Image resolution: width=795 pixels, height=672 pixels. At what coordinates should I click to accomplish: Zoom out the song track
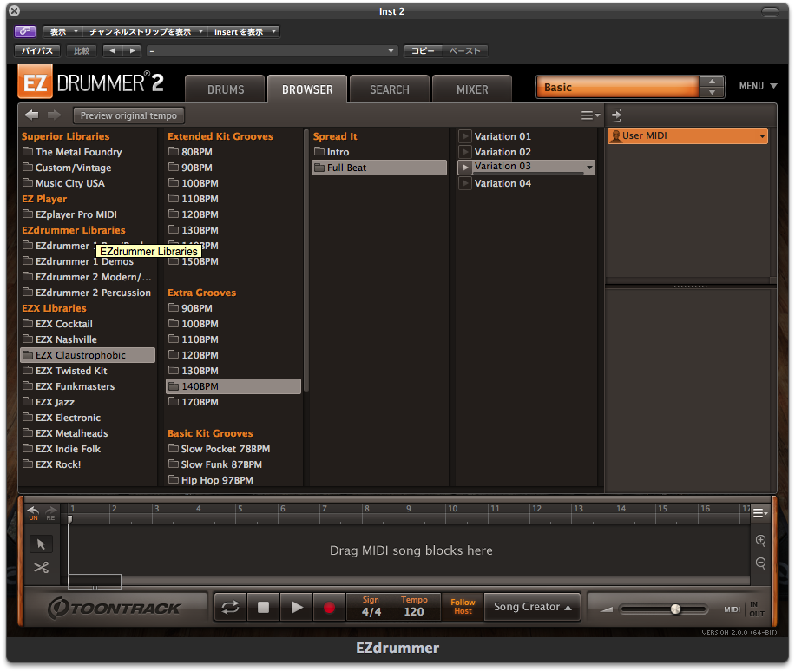coord(760,563)
